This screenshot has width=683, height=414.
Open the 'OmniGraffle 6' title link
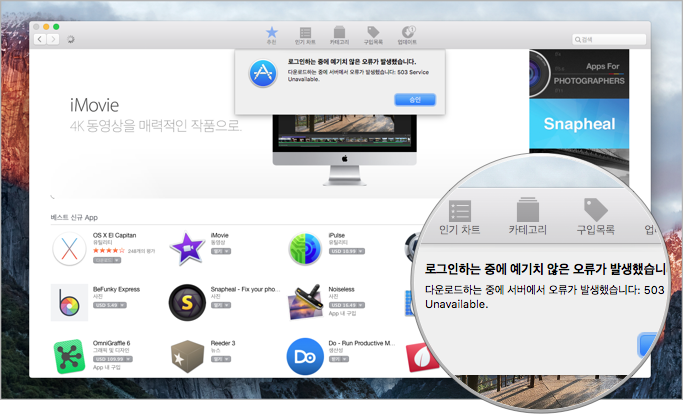(x=112, y=343)
